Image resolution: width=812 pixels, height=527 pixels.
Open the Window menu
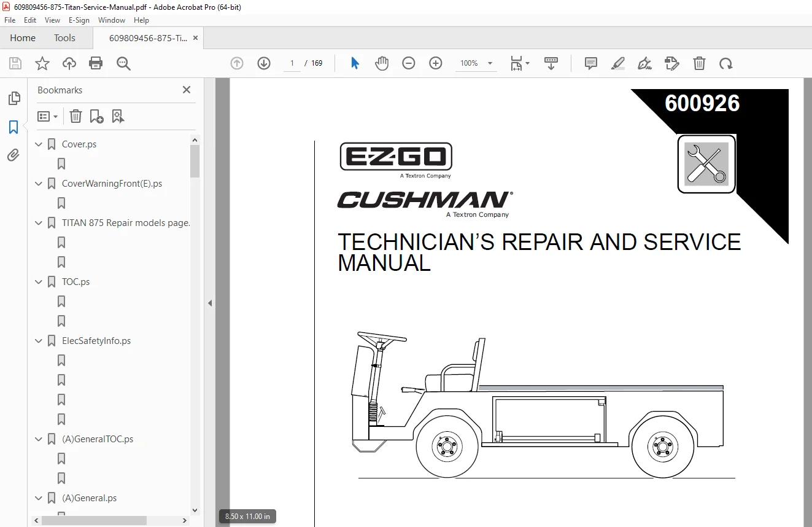point(112,20)
